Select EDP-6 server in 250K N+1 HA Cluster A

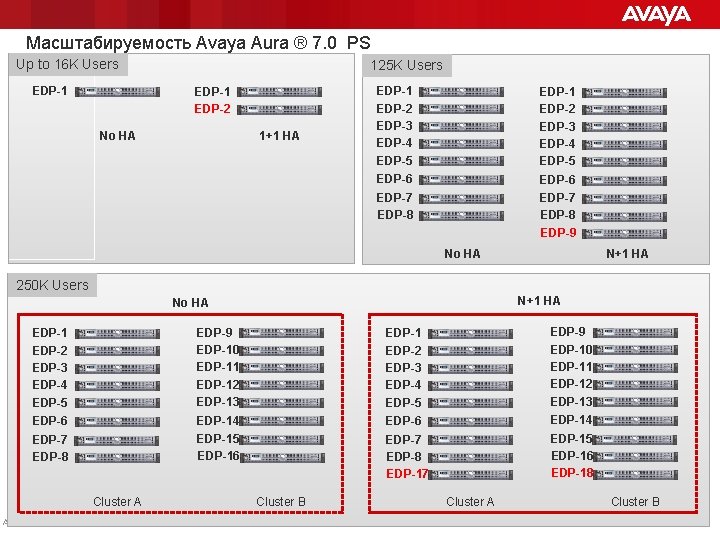point(470,421)
